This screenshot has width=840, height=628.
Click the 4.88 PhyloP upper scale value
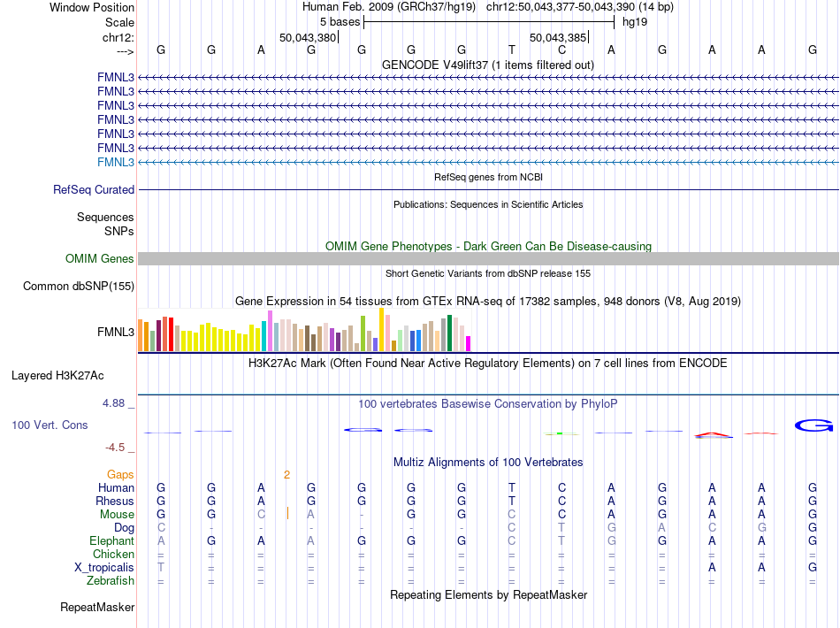tap(113, 403)
